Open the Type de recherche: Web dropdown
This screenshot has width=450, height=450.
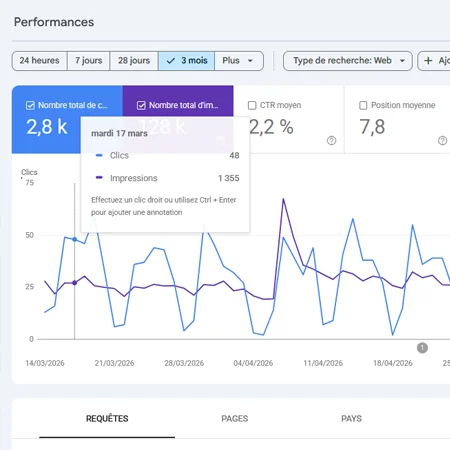pos(348,61)
